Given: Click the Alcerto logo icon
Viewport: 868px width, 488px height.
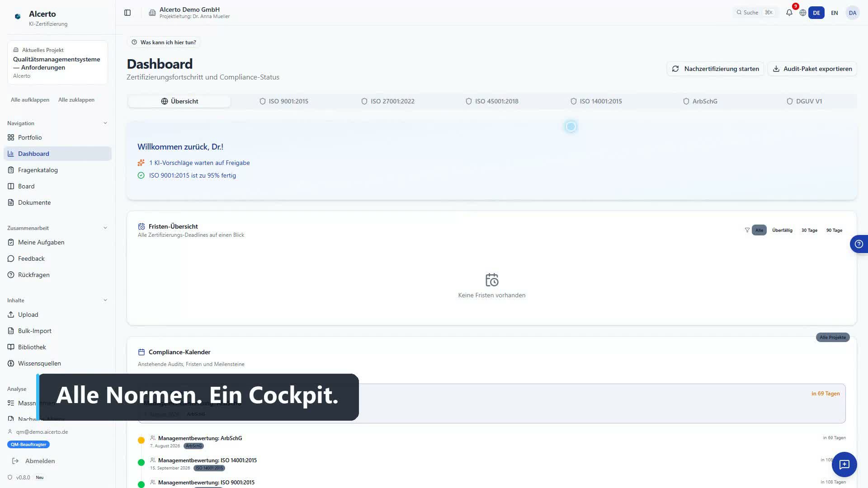Looking at the screenshot, I should [18, 16].
